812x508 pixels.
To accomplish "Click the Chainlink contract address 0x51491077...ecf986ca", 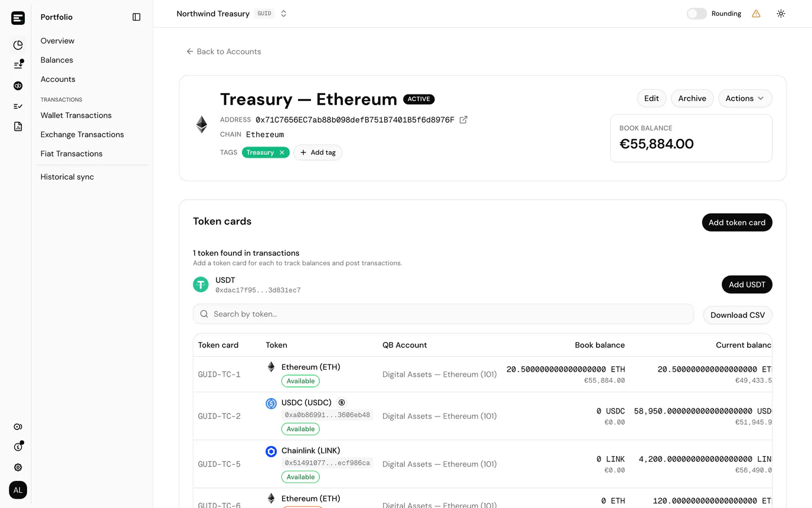I will pyautogui.click(x=328, y=463).
